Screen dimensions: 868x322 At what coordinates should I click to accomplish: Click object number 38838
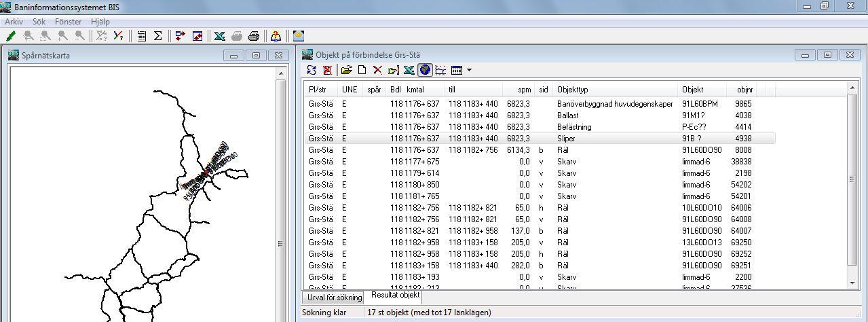click(x=741, y=162)
